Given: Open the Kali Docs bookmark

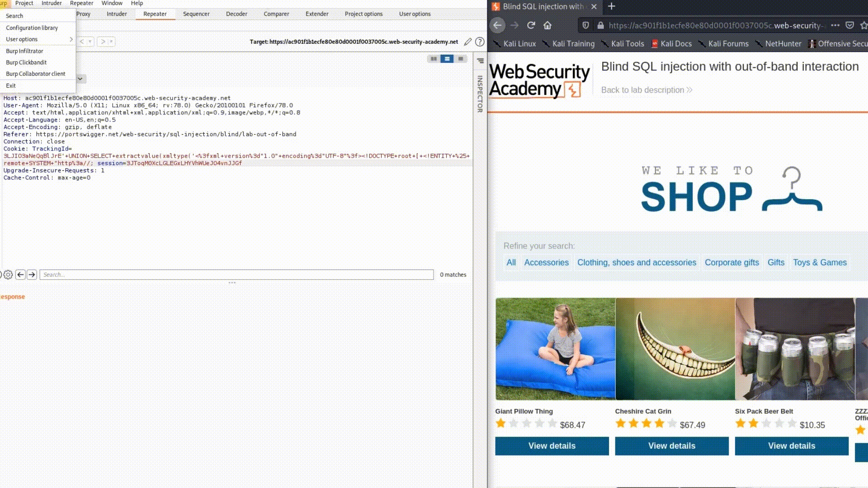Looking at the screenshot, I should (671, 44).
